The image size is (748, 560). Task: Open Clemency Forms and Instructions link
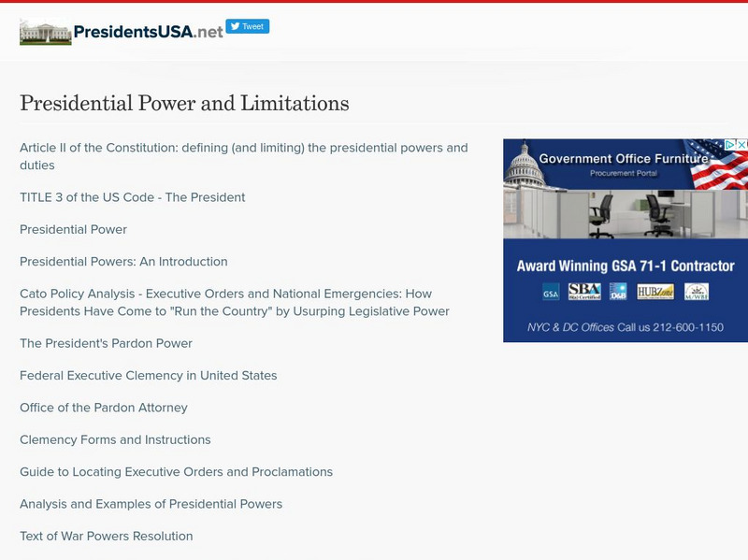(x=115, y=439)
